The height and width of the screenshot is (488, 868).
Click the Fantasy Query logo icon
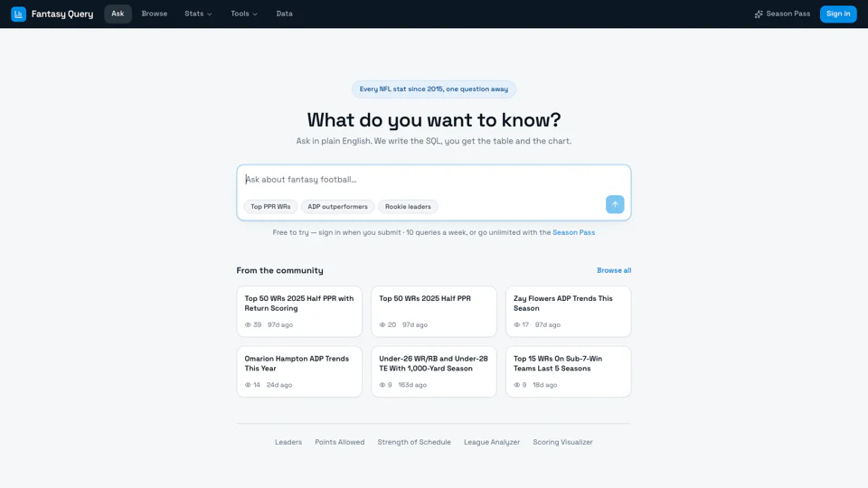(x=18, y=14)
